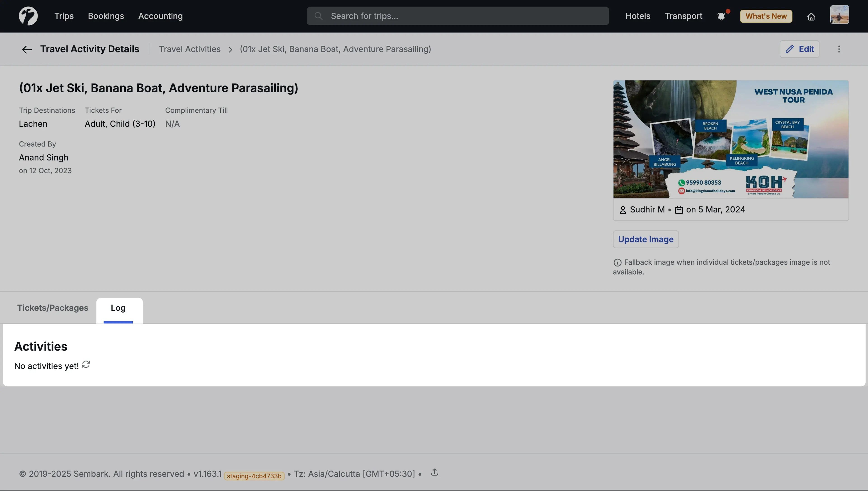This screenshot has height=491, width=868.
Task: Open the notifications bell
Action: pos(721,16)
